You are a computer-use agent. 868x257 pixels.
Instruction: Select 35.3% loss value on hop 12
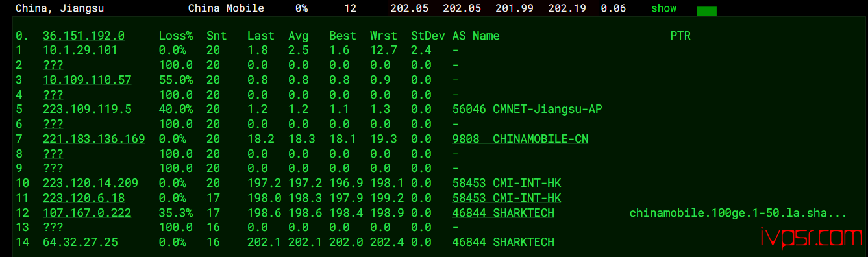(176, 213)
